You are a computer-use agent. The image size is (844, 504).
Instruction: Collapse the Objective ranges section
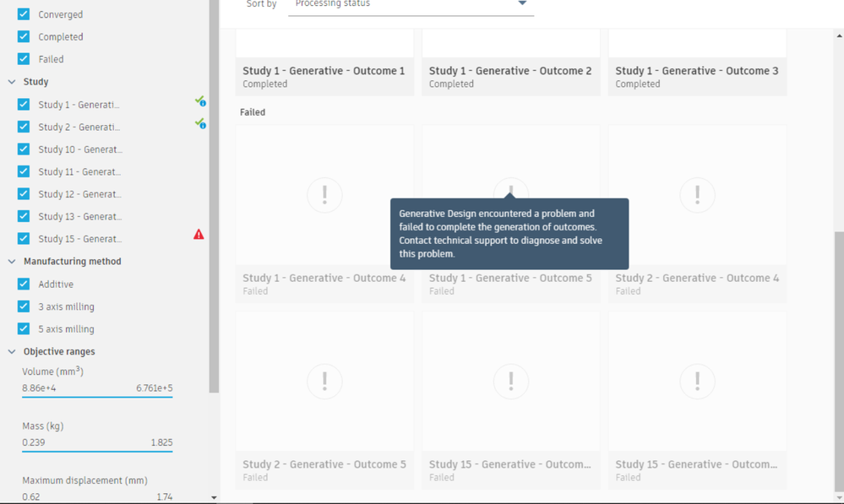click(12, 352)
